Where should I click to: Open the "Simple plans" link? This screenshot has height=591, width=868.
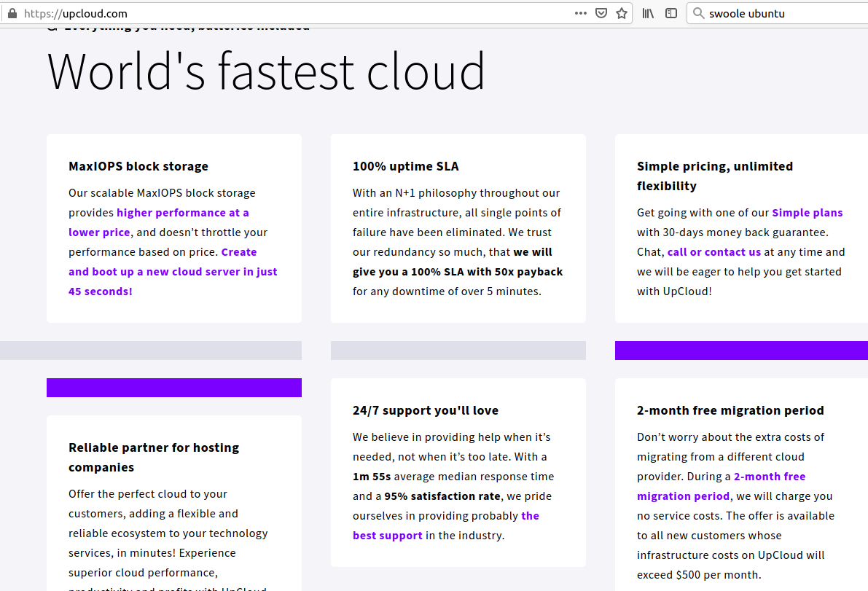[807, 213]
